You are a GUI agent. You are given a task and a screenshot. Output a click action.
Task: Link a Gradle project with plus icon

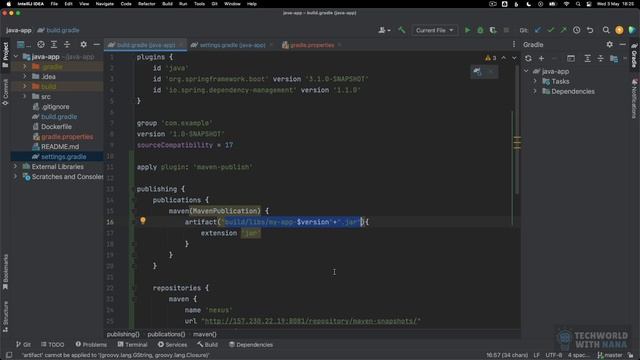coord(541,58)
